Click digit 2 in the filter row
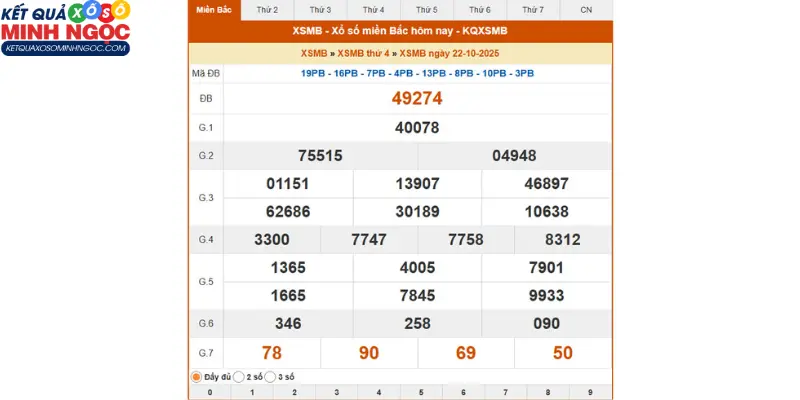This screenshot has height=400, width=800. pyautogui.click(x=294, y=392)
